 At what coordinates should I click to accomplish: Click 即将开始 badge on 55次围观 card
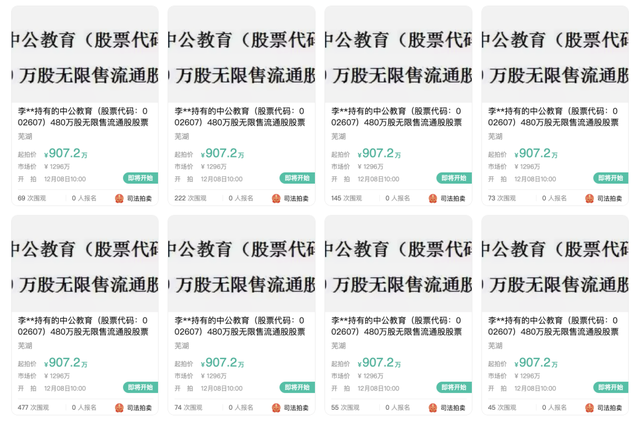point(454,388)
